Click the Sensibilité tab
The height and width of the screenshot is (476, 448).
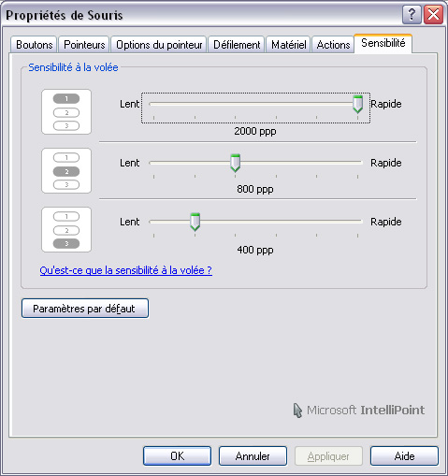click(x=383, y=43)
